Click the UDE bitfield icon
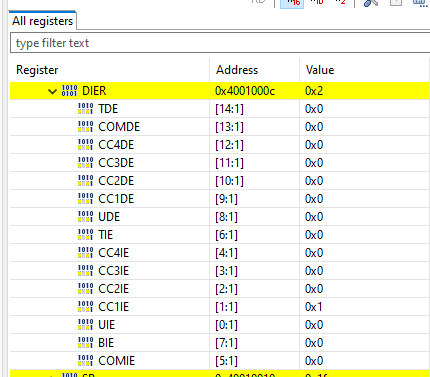Viewport: 430px width, 377px height. [85, 217]
